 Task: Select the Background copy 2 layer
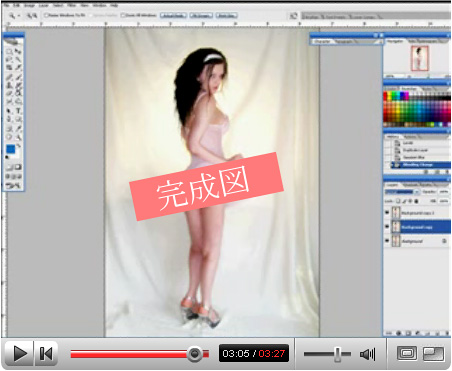click(417, 213)
